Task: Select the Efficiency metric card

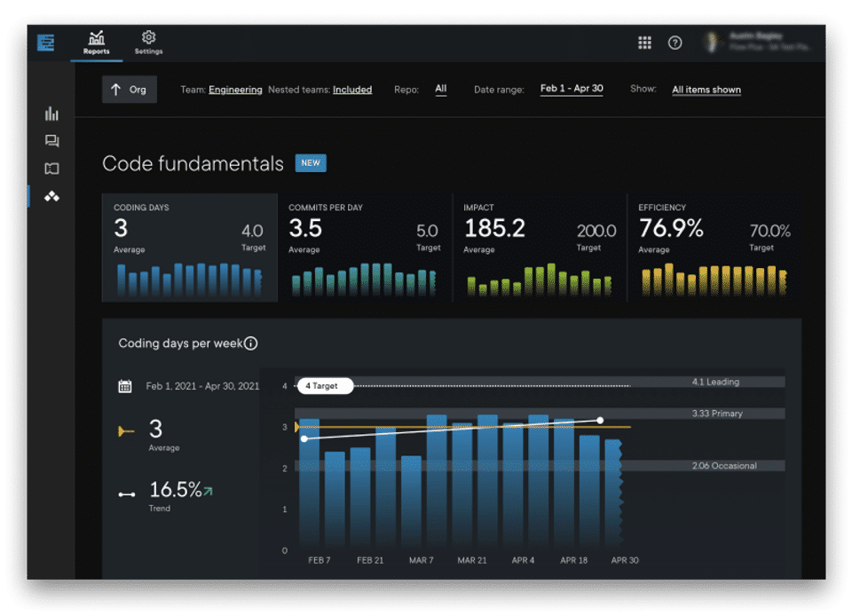Action: pyautogui.click(x=714, y=248)
